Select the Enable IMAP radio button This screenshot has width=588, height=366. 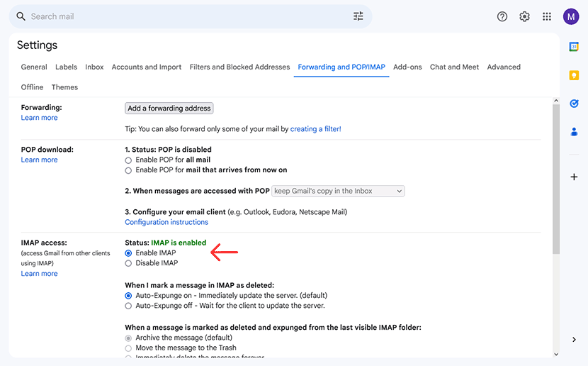(128, 253)
